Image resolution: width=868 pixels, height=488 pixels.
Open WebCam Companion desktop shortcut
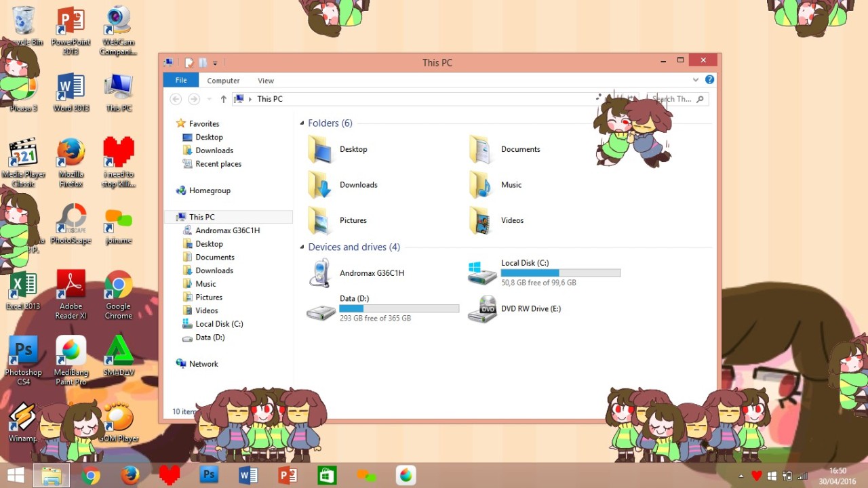[x=119, y=30]
